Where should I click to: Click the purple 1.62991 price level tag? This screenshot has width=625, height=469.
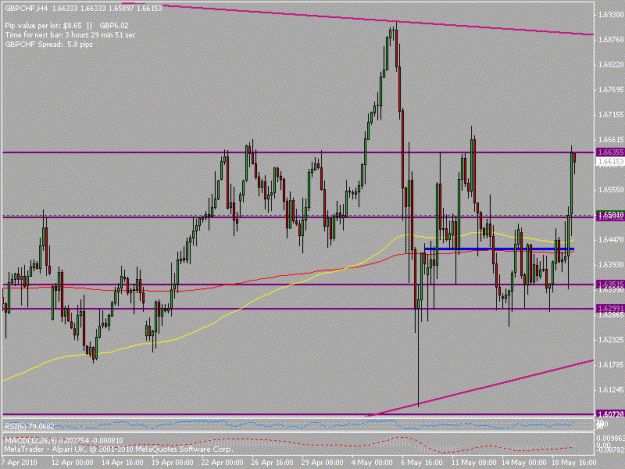click(x=610, y=308)
